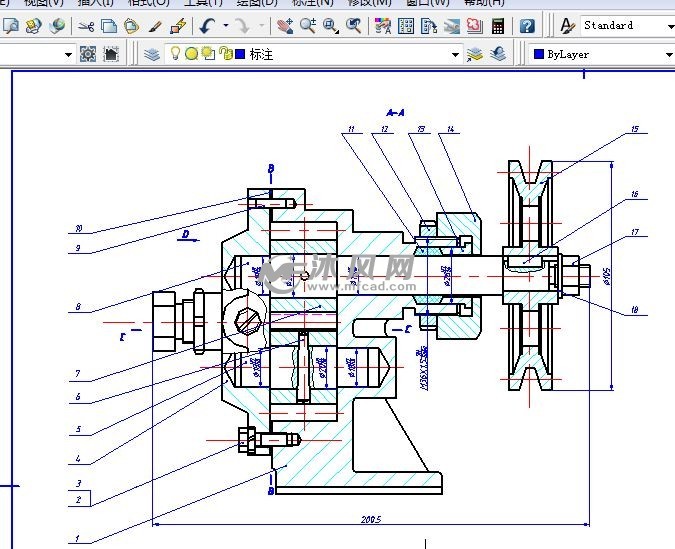Click the Undo arrow icon
This screenshot has width=675, height=549.
[207, 26]
